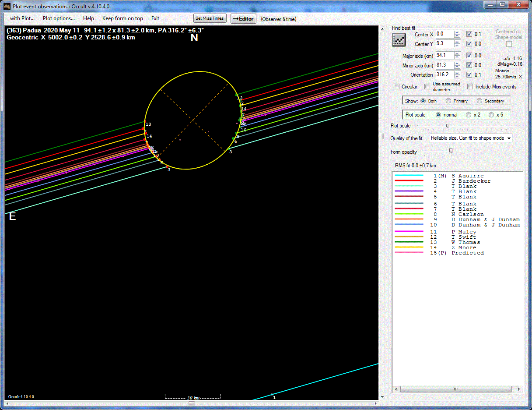Click the 50 km scale bar label
Image resolution: width=532 pixels, height=410 pixels.
194,398
